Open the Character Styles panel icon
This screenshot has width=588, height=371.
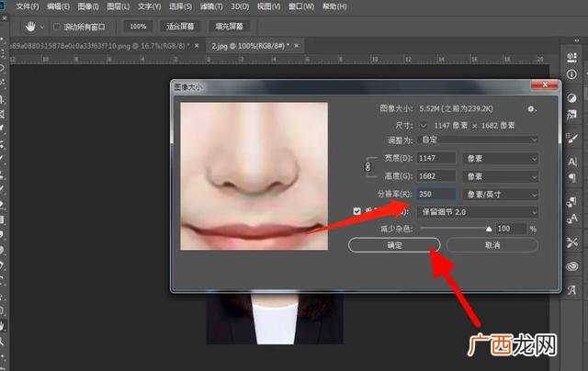[571, 219]
